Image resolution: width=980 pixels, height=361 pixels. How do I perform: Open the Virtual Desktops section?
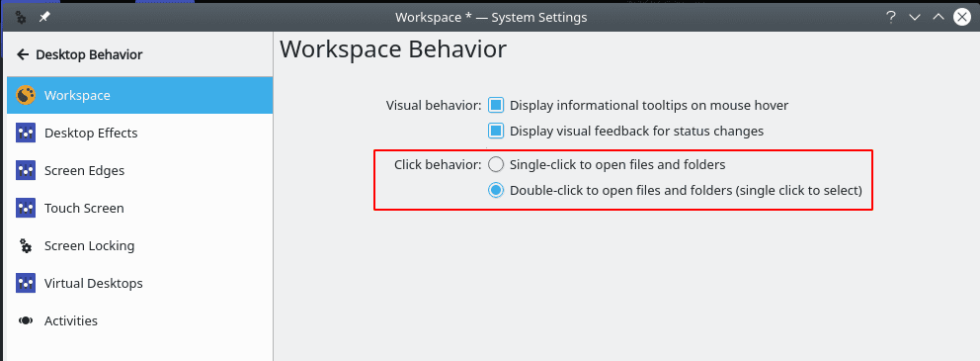click(140, 283)
